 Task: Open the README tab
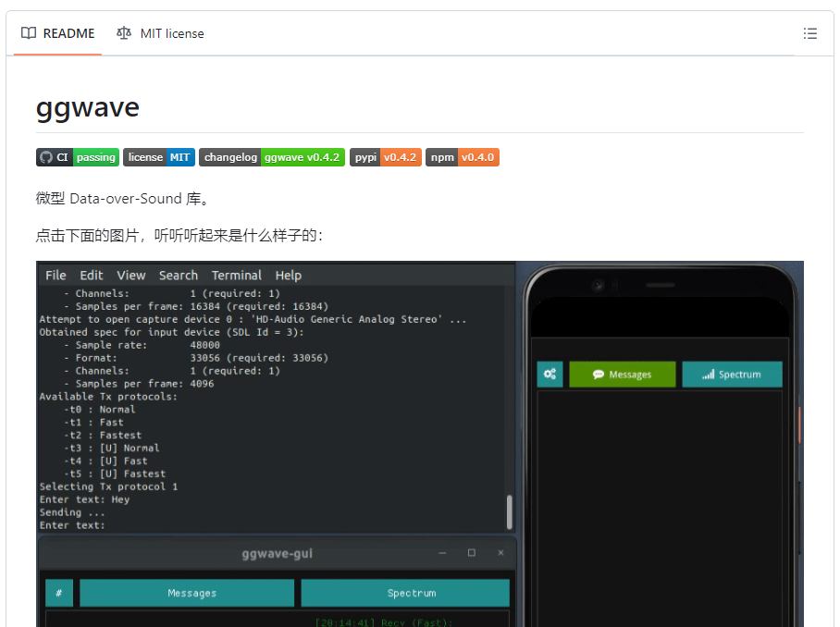point(58,33)
